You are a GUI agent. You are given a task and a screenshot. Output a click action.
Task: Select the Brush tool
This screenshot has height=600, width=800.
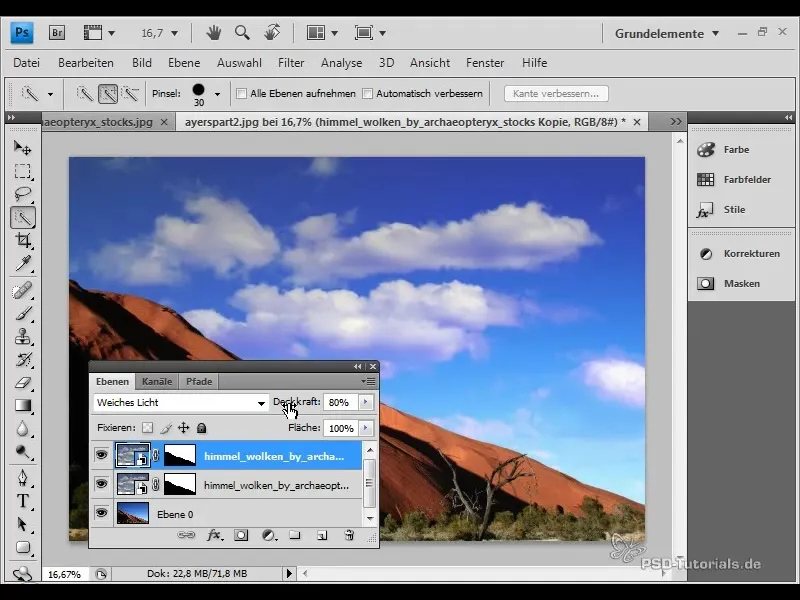pyautogui.click(x=22, y=314)
